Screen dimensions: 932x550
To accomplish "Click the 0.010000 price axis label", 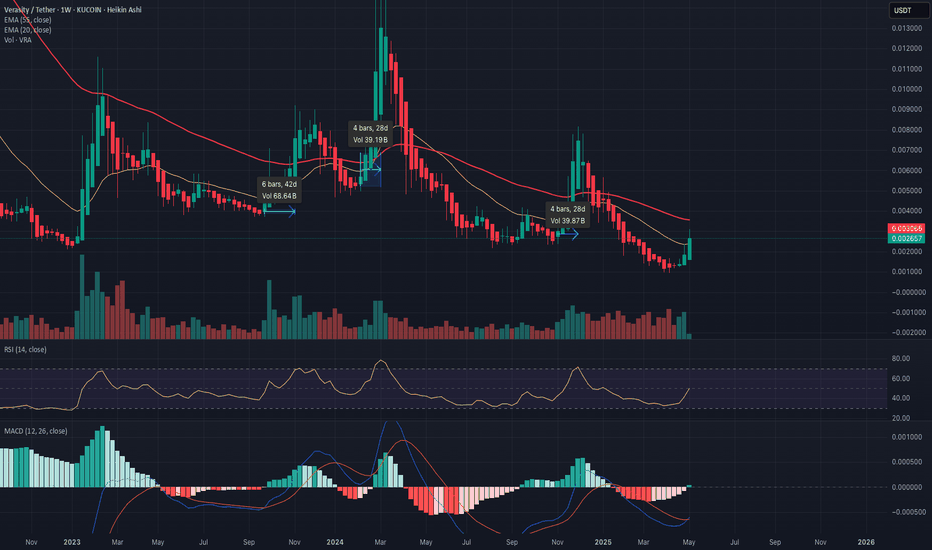I will click(906, 89).
